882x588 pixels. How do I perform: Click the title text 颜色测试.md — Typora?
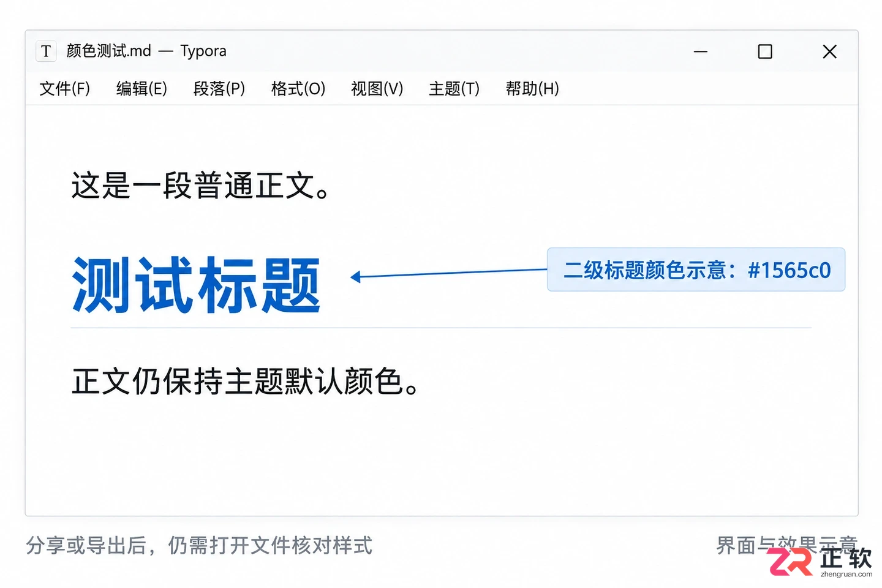coord(146,51)
